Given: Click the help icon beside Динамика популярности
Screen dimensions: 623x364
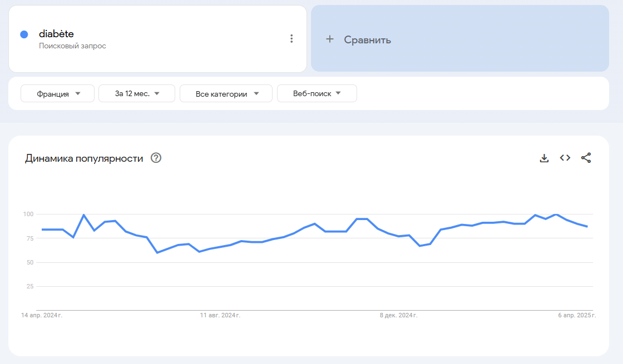Looking at the screenshot, I should coord(156,158).
